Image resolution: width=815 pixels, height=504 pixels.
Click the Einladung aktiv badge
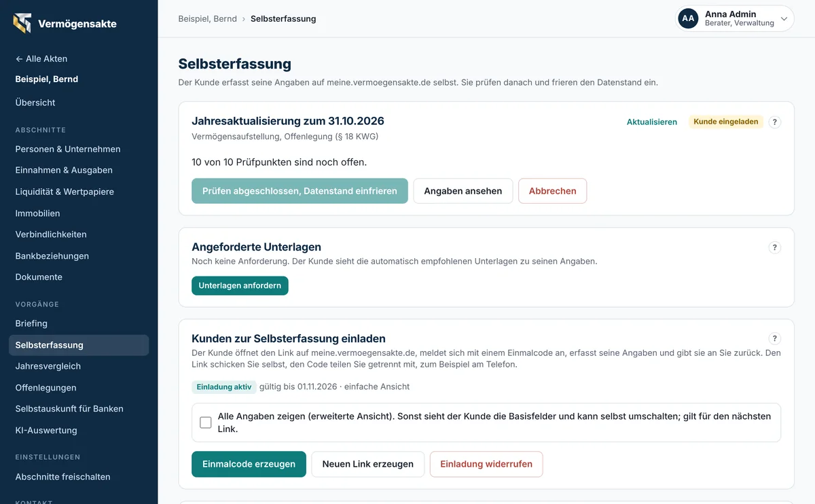point(224,387)
